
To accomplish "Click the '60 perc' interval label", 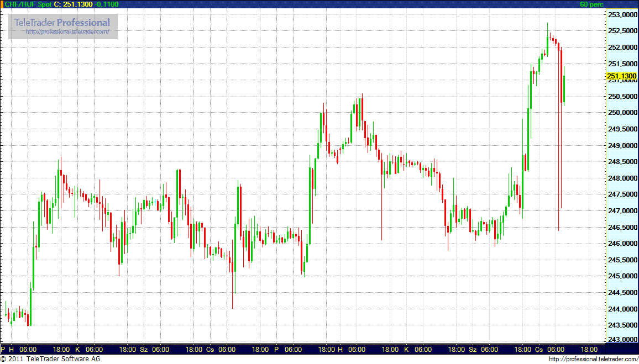I will coord(591,4).
